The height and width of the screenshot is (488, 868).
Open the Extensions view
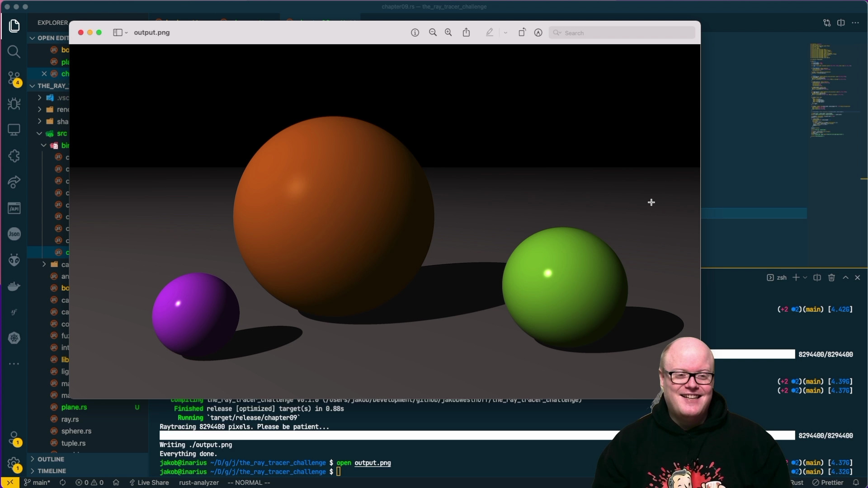pos(14,156)
